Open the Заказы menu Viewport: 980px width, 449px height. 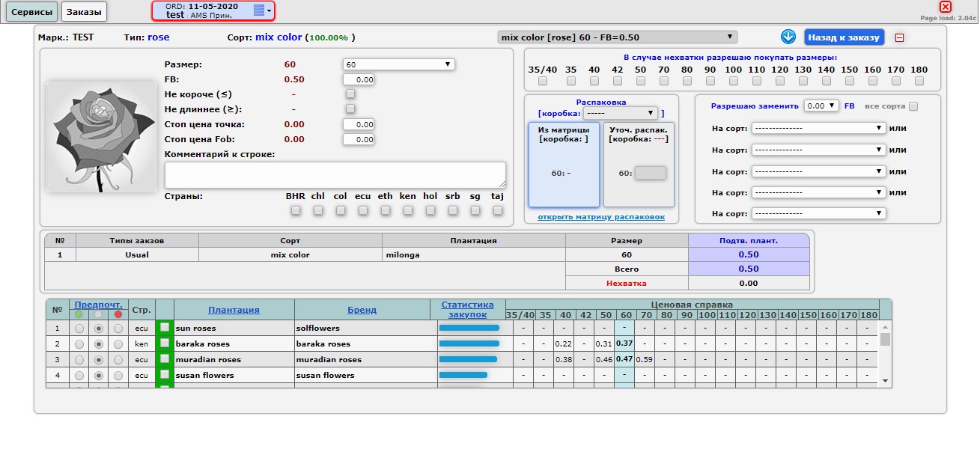83,11
